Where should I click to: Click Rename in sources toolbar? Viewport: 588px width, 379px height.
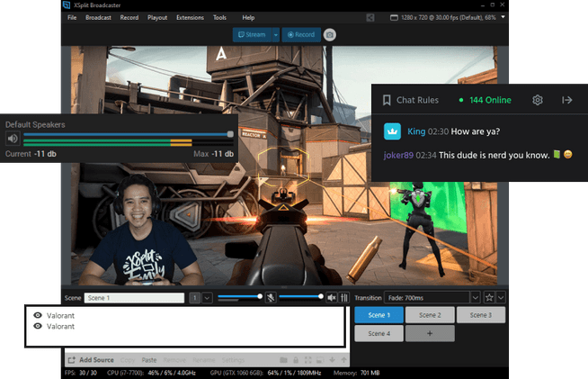(204, 360)
